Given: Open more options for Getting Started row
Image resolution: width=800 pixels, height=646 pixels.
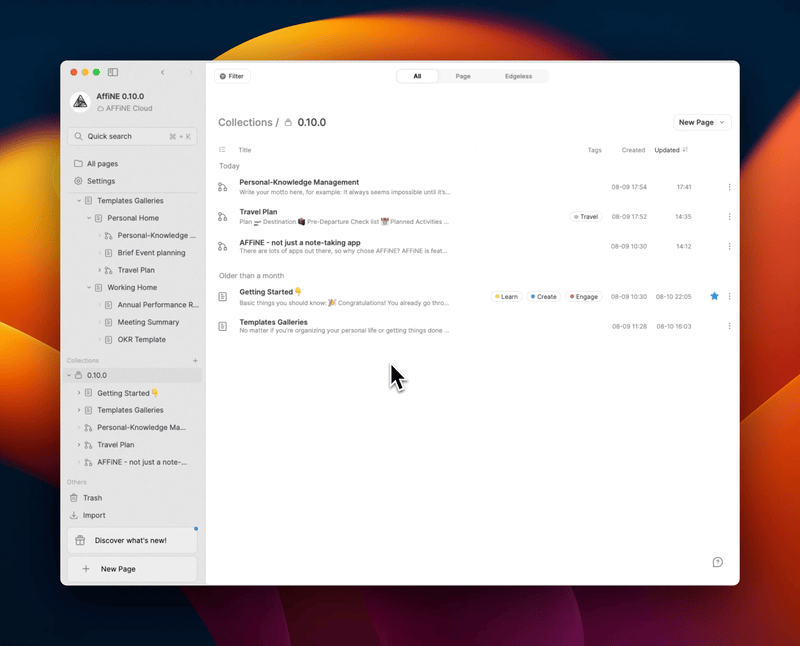Looking at the screenshot, I should (x=730, y=296).
